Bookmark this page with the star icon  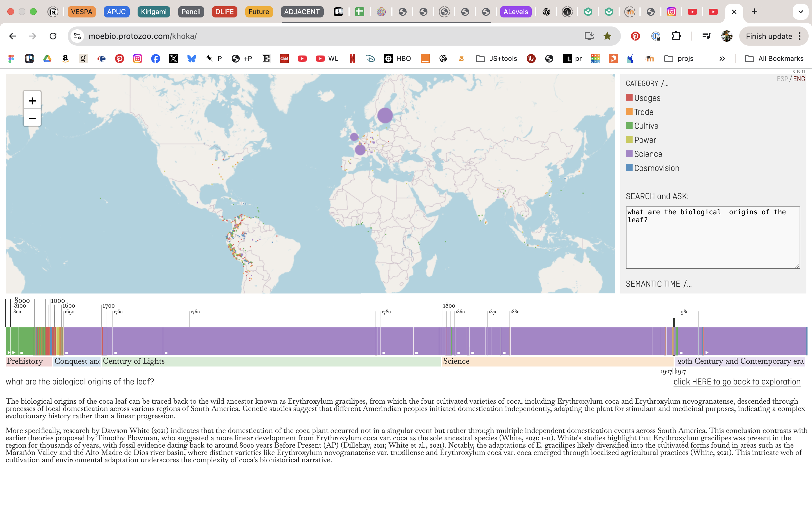607,36
